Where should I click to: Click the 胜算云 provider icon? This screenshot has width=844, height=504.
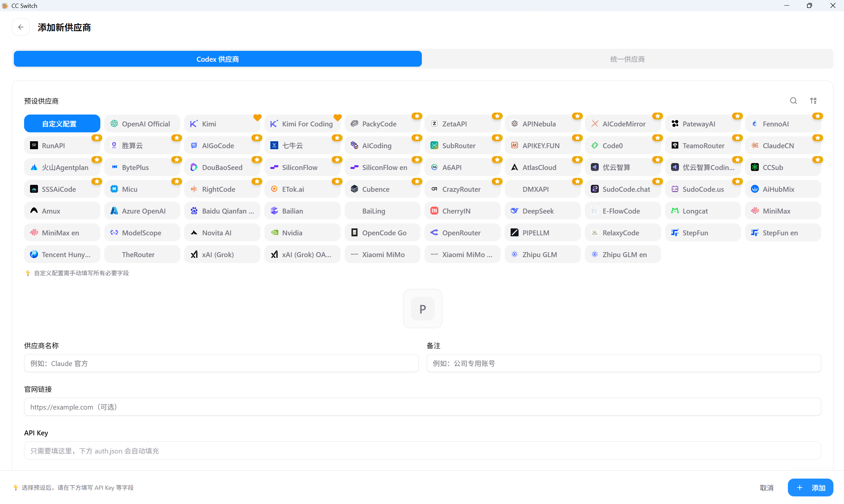[114, 145]
